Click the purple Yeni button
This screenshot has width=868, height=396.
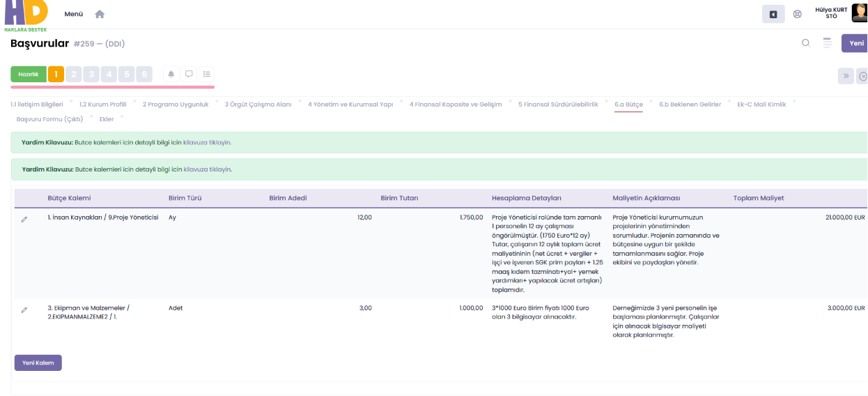[x=855, y=43]
